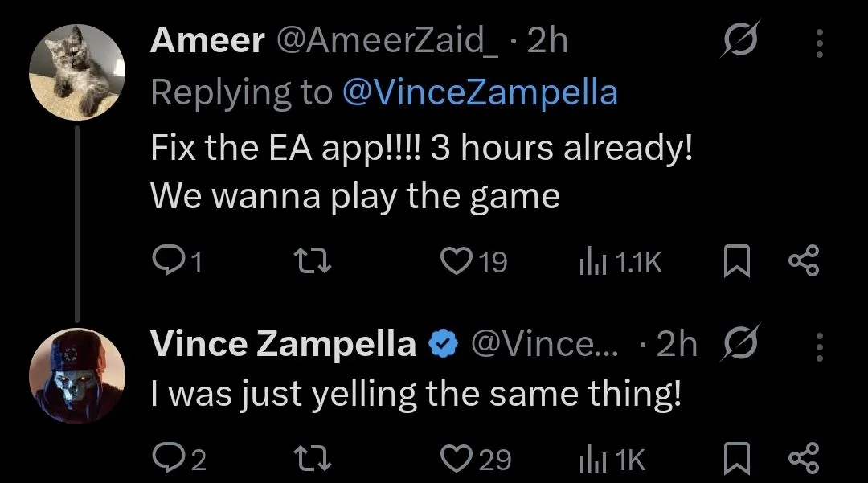Open Grok icon on Vince's tweet

737,344
